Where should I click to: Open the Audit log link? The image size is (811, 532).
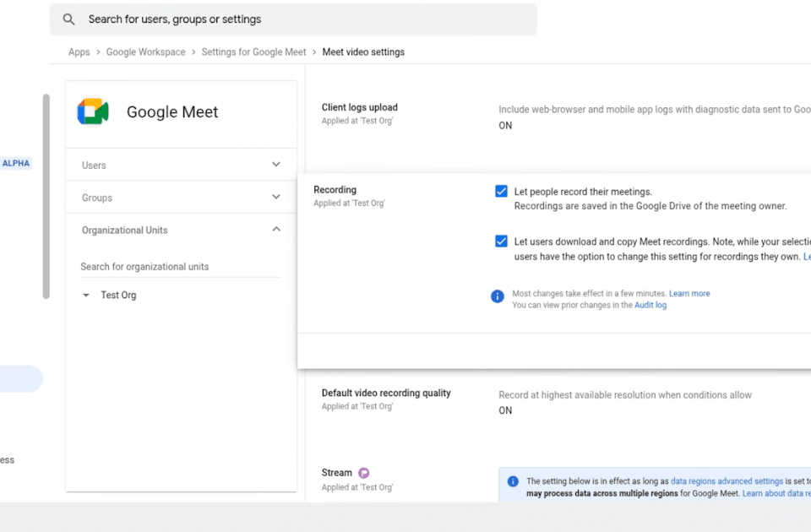click(x=650, y=305)
